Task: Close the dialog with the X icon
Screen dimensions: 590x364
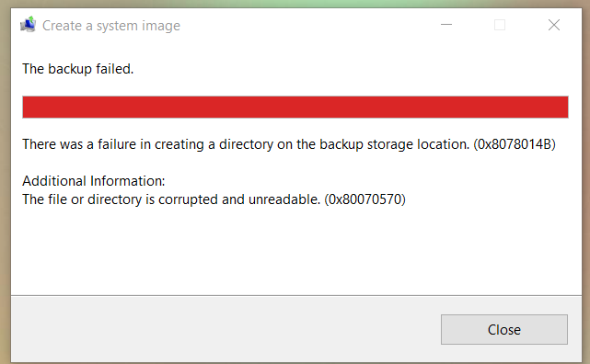Action: point(554,25)
